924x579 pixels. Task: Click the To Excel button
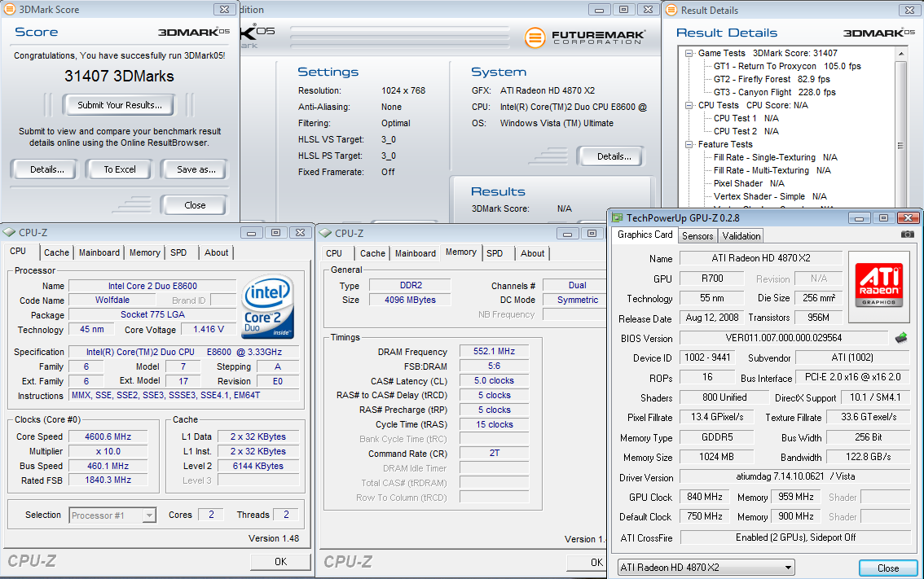tap(120, 169)
